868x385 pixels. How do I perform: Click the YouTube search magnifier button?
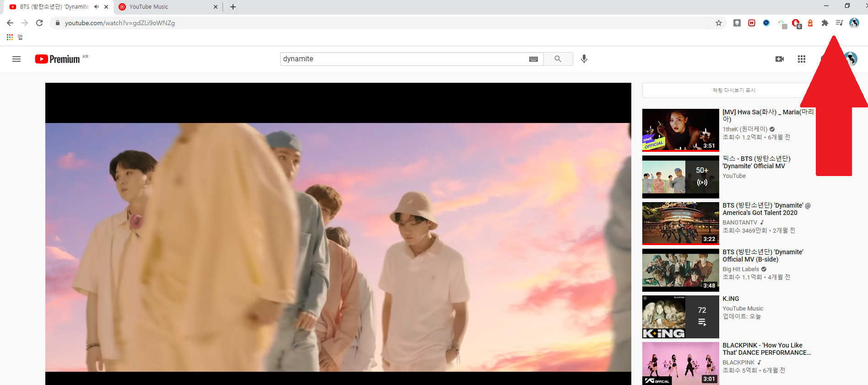pos(558,59)
